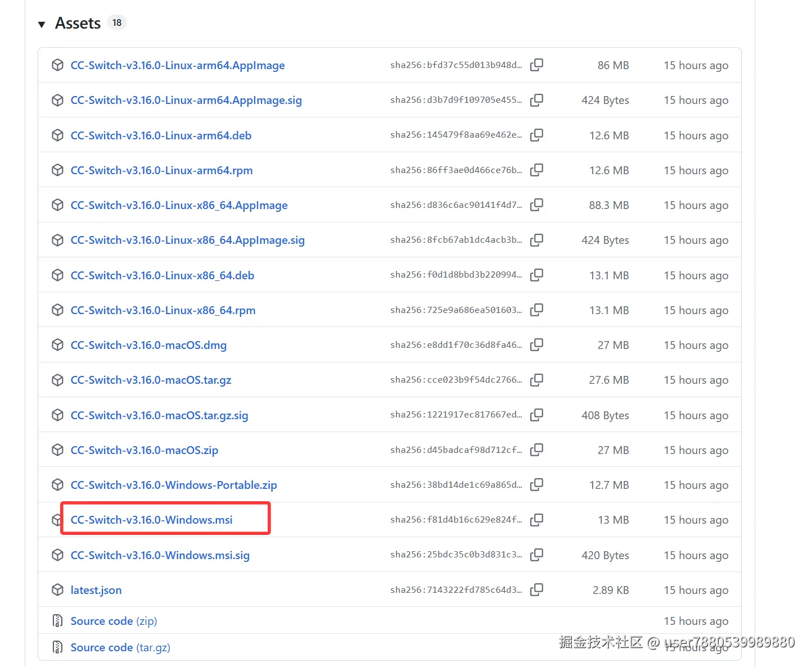Copy SHA256 of Linux-x86_64.AppImage.sig

click(x=537, y=240)
